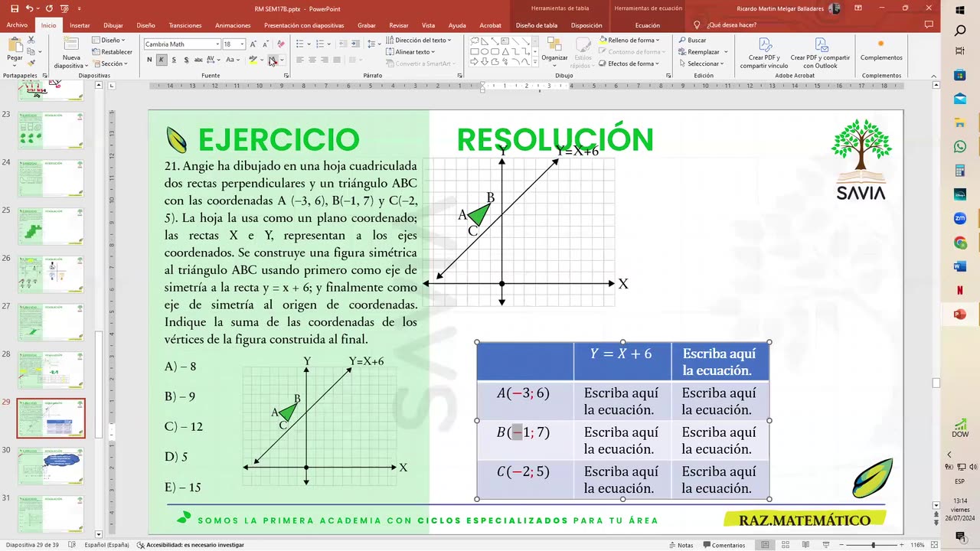Switch to the Transiciones tab
Image resolution: width=980 pixels, height=551 pixels.
coord(185,25)
